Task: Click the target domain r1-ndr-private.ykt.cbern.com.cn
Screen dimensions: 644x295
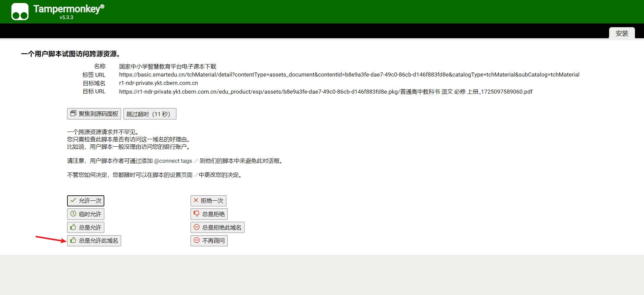Action: point(158,83)
